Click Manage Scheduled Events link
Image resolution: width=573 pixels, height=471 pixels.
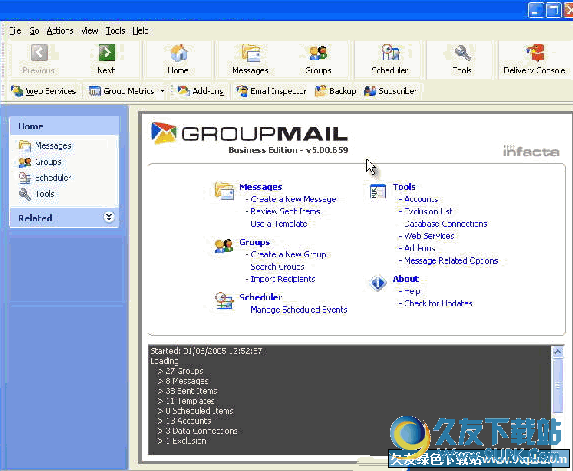coord(299,309)
